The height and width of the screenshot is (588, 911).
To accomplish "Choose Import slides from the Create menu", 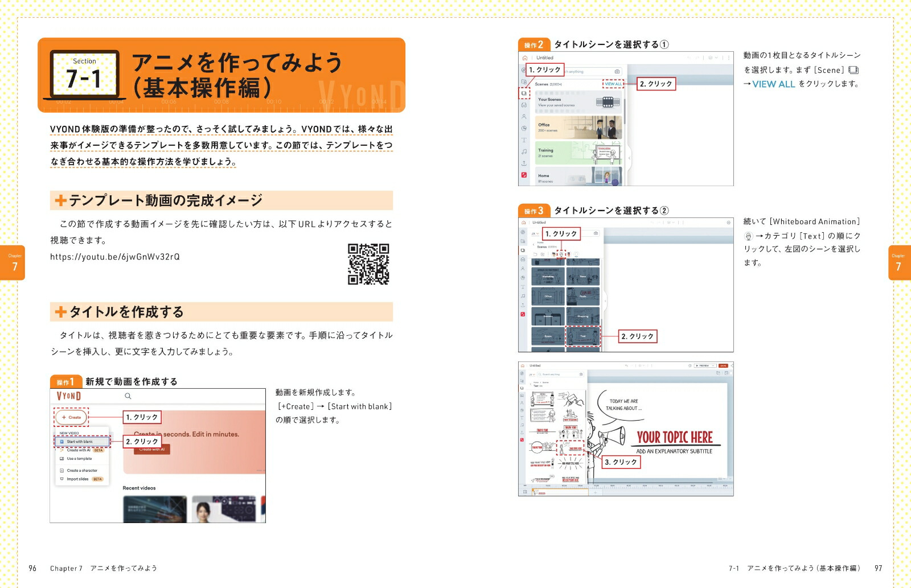I will pos(81,479).
